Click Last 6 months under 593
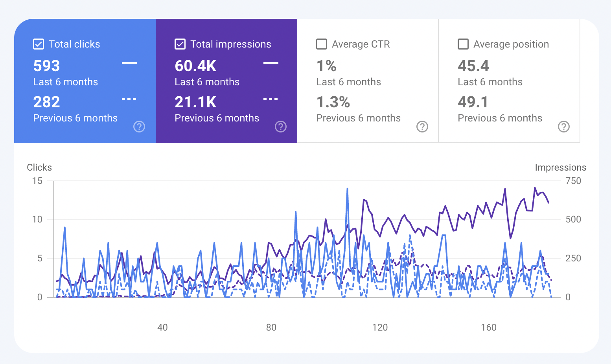This screenshot has width=611, height=364. click(x=66, y=82)
